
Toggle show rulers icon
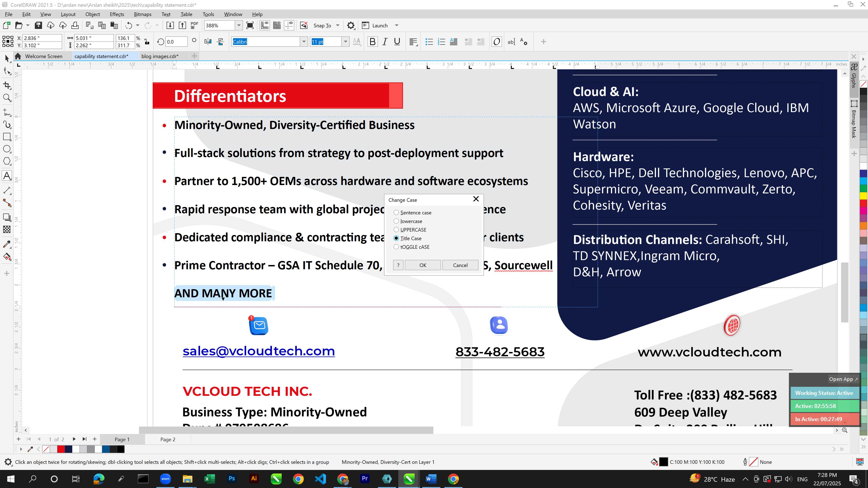(x=264, y=25)
